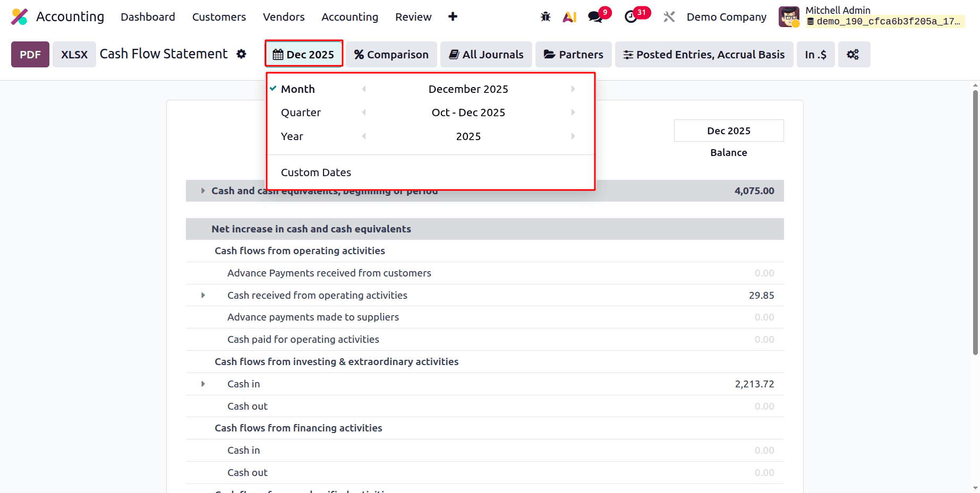Open the bug report icon
The height and width of the screenshot is (493, 980).
pyautogui.click(x=545, y=16)
